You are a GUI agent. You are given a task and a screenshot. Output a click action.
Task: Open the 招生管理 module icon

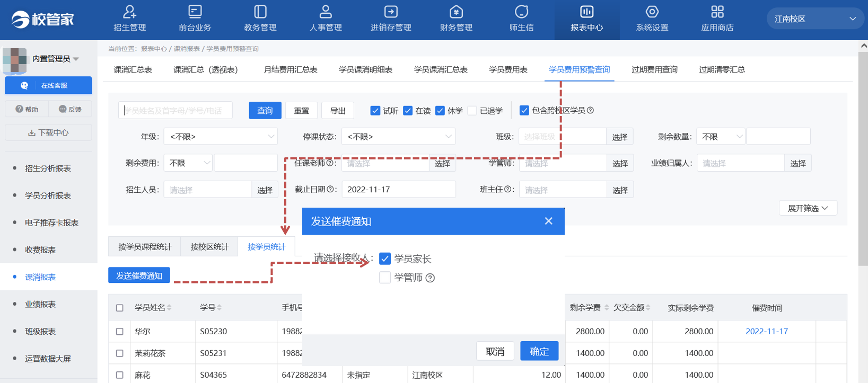pos(130,12)
